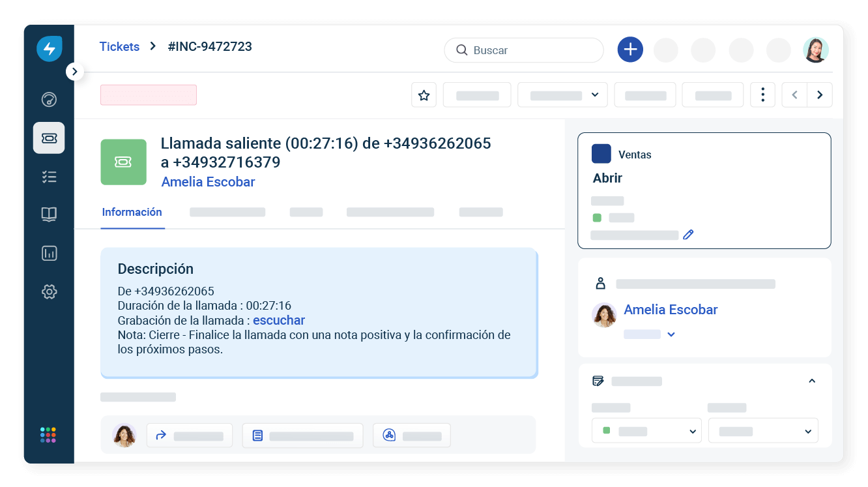The width and height of the screenshot is (868, 487).
Task: Click the Freshworks lightning logo
Action: point(50,48)
